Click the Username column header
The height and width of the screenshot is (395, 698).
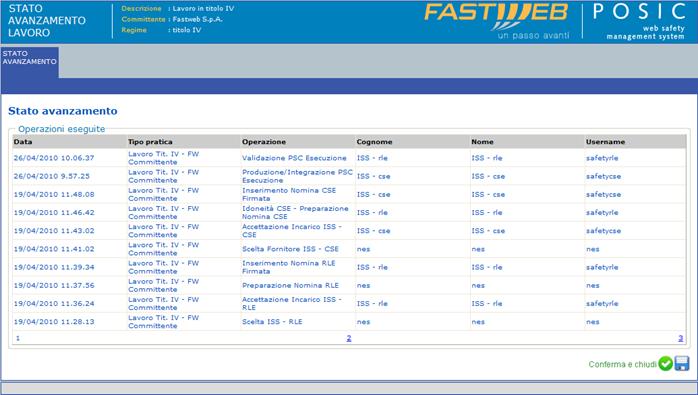[x=605, y=142]
